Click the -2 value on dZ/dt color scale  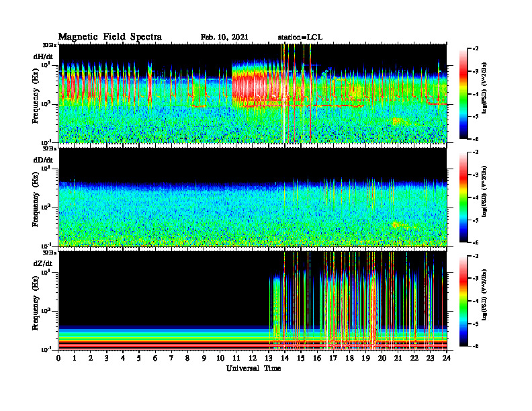click(x=476, y=256)
